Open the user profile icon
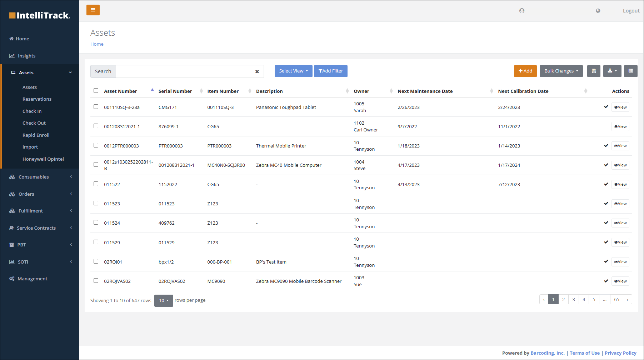 point(522,11)
